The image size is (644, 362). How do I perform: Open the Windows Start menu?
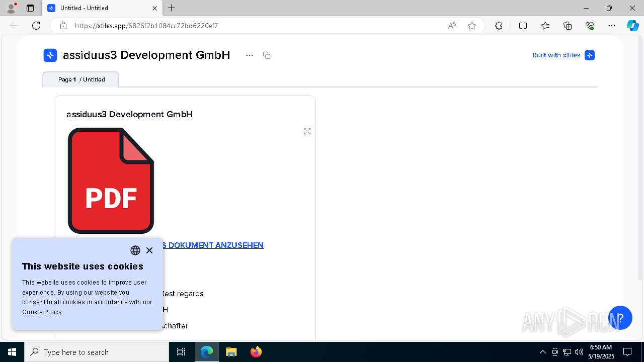tap(12, 352)
